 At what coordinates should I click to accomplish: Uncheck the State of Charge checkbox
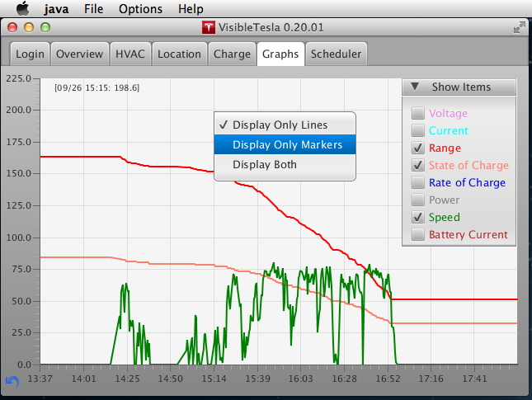418,165
